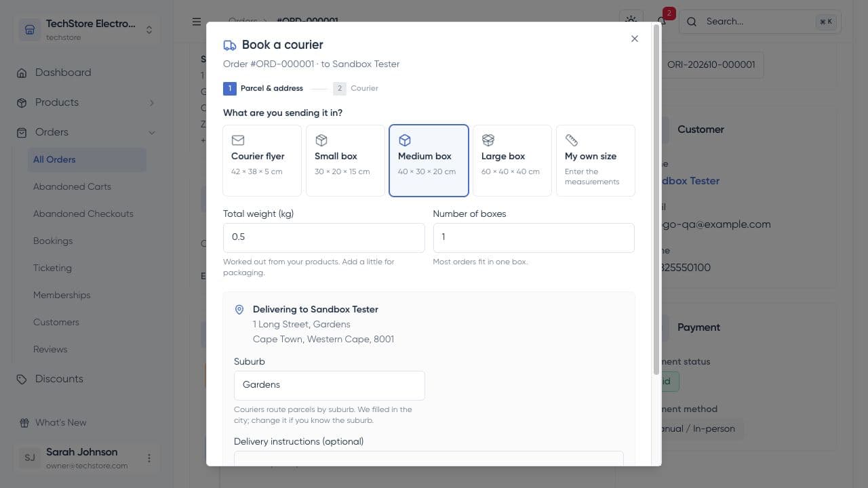Choose the Medium box parcel option
The image size is (868, 488).
429,161
